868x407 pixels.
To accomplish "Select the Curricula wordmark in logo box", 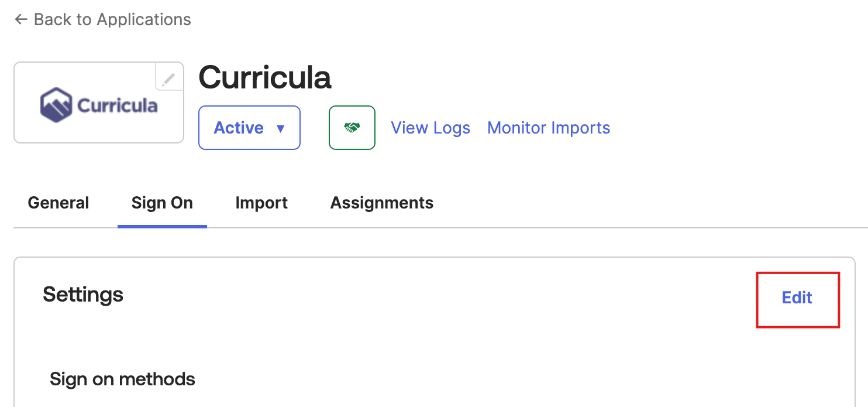I will coord(118,105).
